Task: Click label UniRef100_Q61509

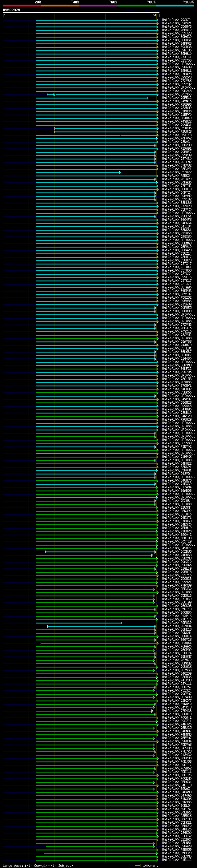Action: tap(177, 443)
